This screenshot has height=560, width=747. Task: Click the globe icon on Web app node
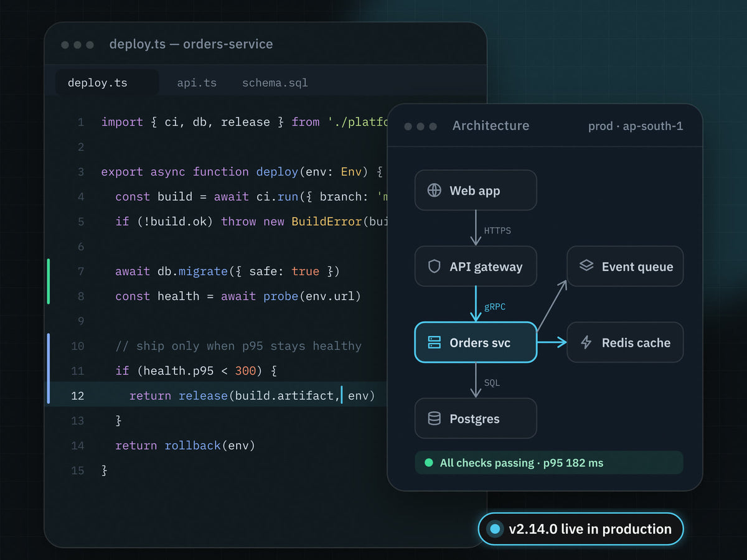(x=435, y=190)
